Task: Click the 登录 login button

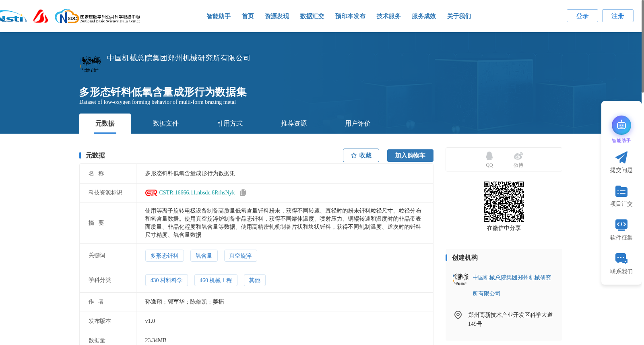Action: click(582, 16)
